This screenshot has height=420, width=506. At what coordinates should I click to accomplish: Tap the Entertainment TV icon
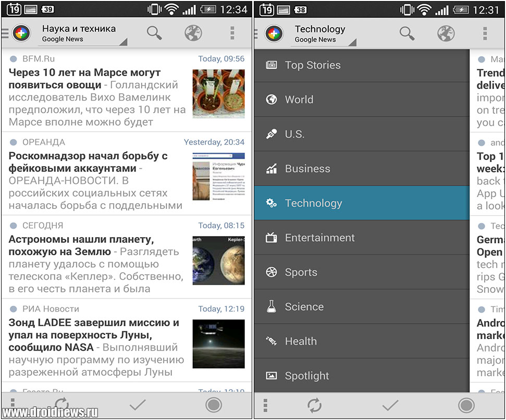pos(271,238)
